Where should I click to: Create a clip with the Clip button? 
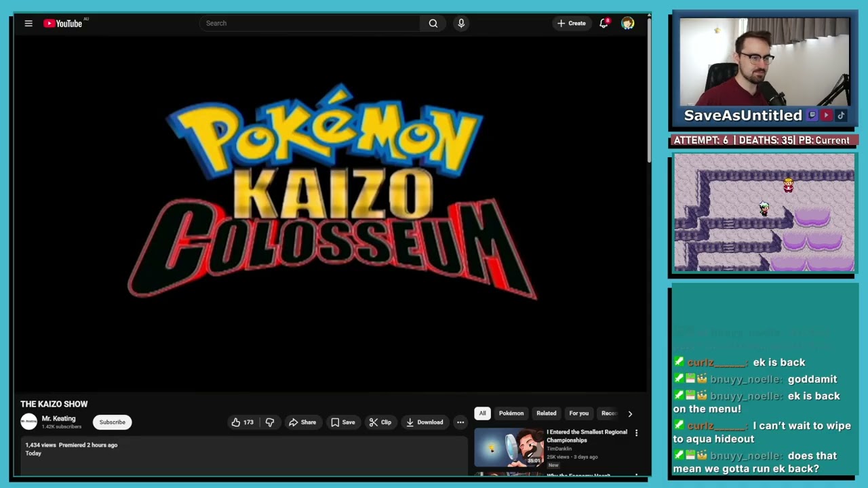pos(380,422)
